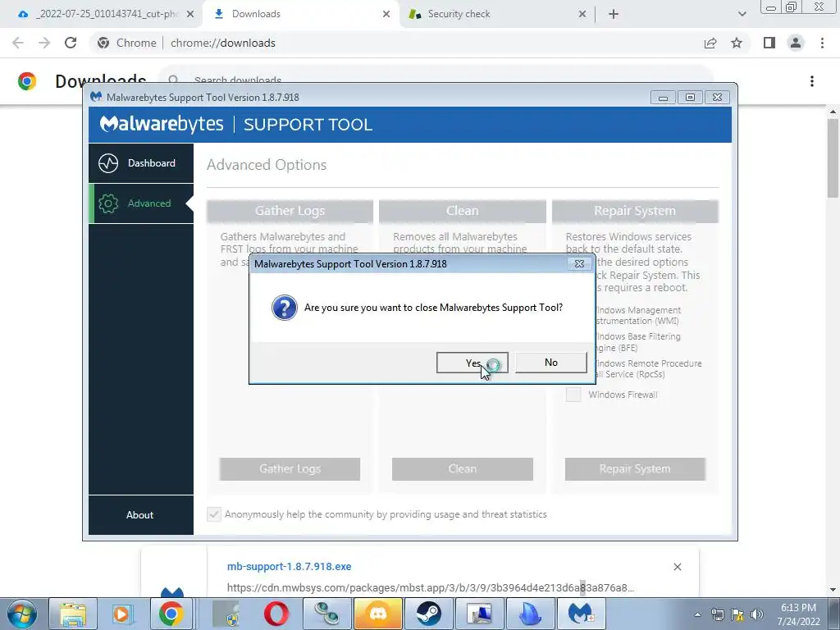Click the Search downloads field
840x630 pixels.
click(436, 80)
